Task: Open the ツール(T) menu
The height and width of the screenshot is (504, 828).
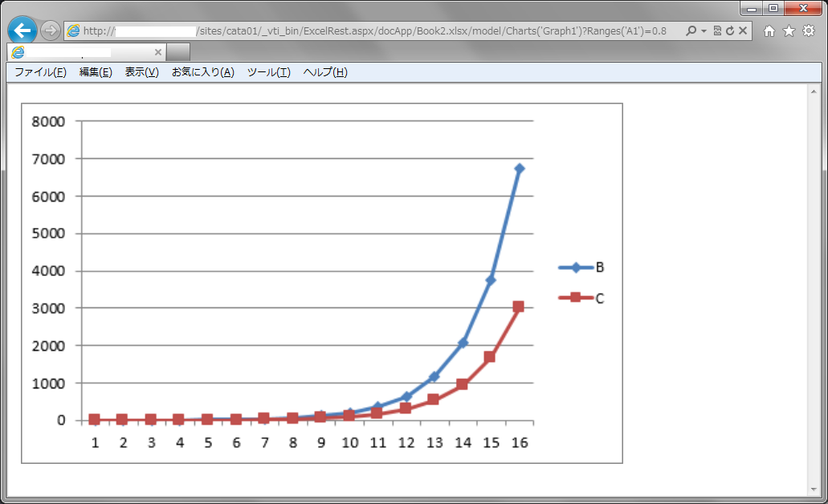Action: (x=268, y=72)
